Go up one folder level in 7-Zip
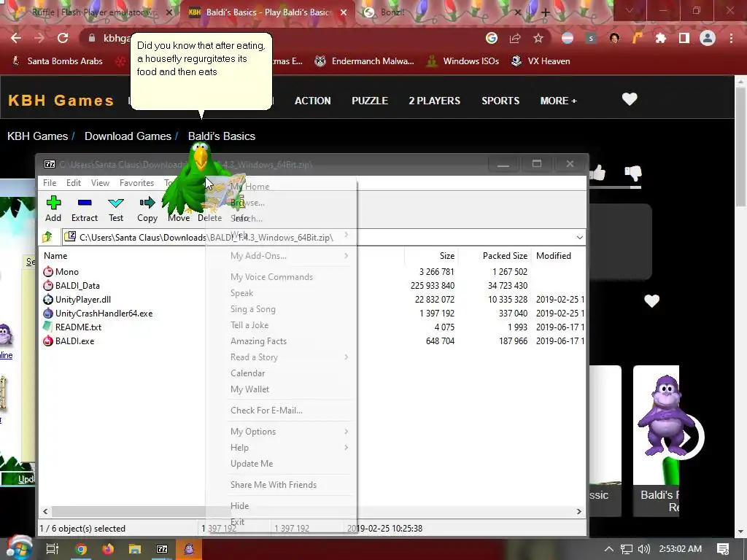The width and height of the screenshot is (747, 560). click(x=47, y=237)
